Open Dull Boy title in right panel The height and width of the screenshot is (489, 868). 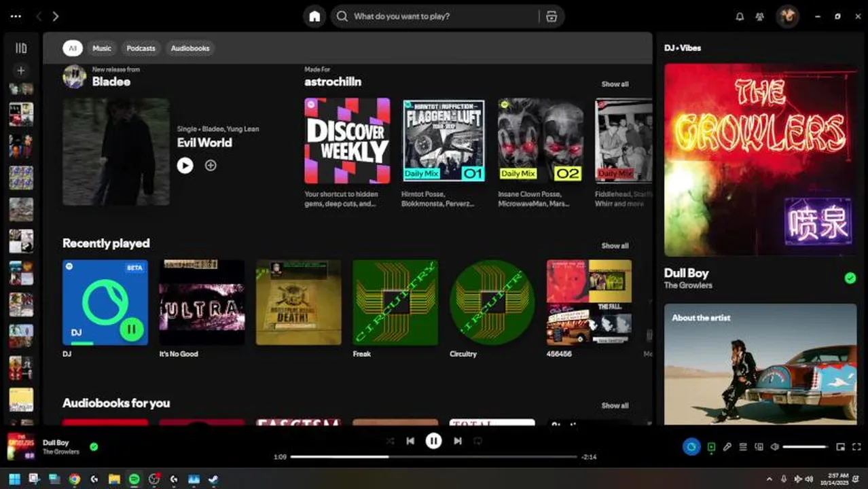click(x=686, y=273)
